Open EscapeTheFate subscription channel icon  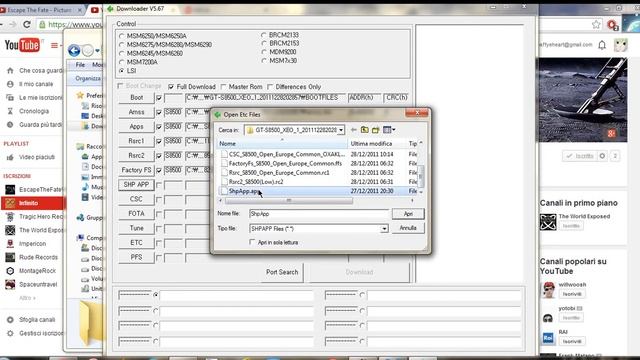tap(10, 189)
